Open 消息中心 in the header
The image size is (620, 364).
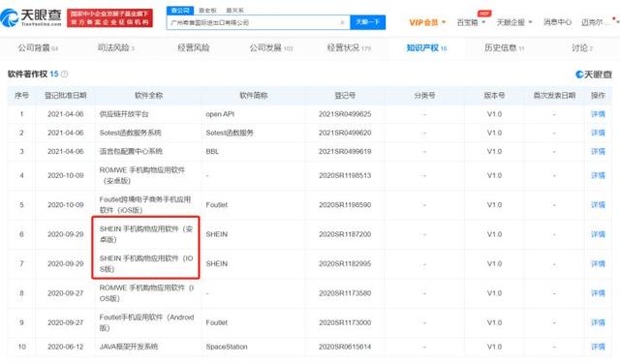557,22
